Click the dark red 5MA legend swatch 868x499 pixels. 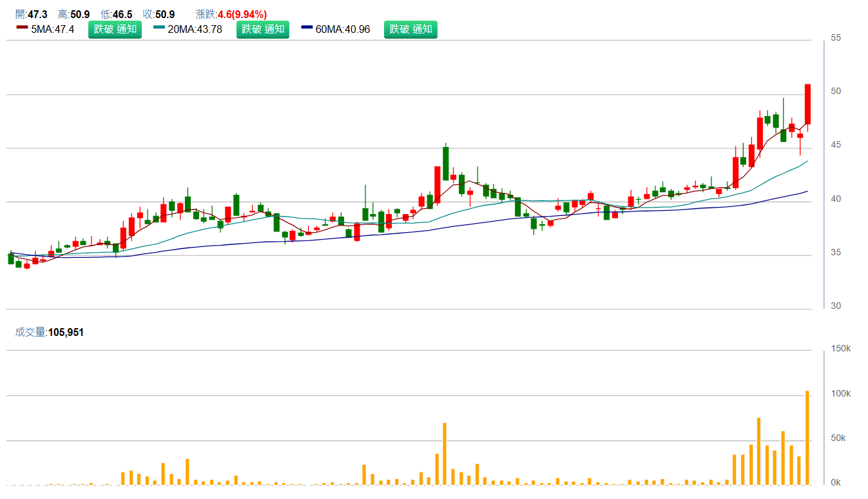22,28
